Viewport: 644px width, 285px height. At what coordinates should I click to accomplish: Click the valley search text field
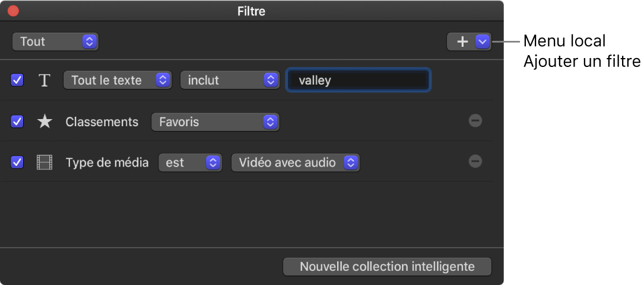coord(359,81)
